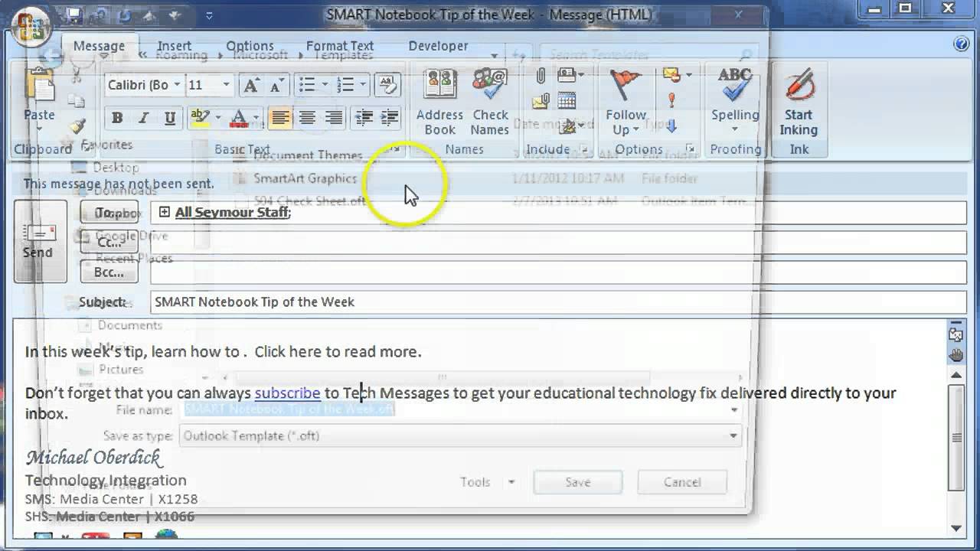Open the font size 11 dropdown
980x551 pixels.
[x=226, y=85]
